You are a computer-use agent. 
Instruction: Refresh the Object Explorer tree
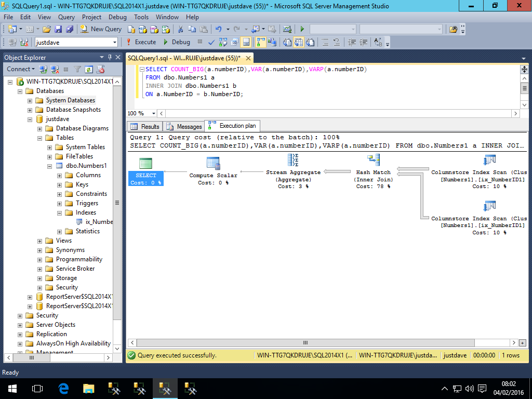(89, 69)
